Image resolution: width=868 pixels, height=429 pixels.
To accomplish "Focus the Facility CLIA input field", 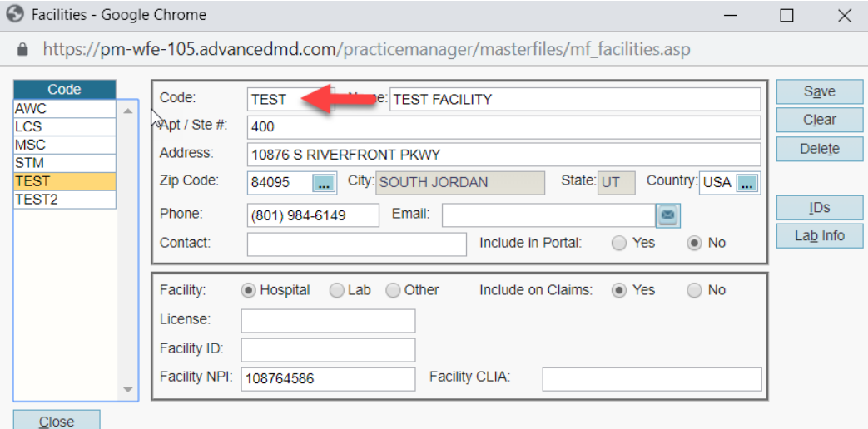I will tap(651, 379).
